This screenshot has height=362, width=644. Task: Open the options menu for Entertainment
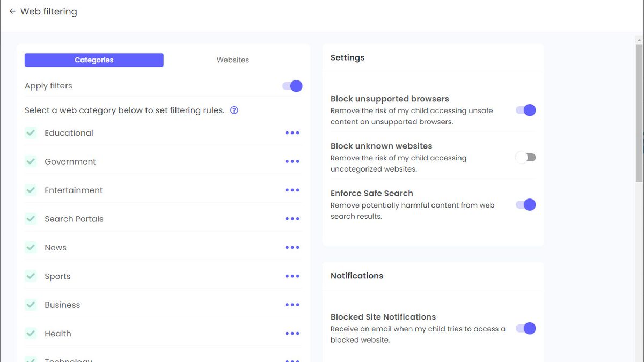292,190
